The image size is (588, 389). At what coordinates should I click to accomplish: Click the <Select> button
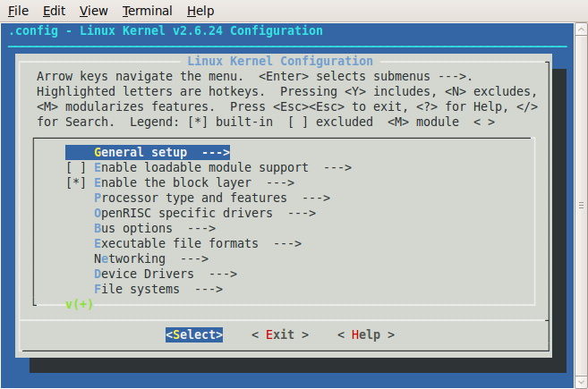pos(194,334)
